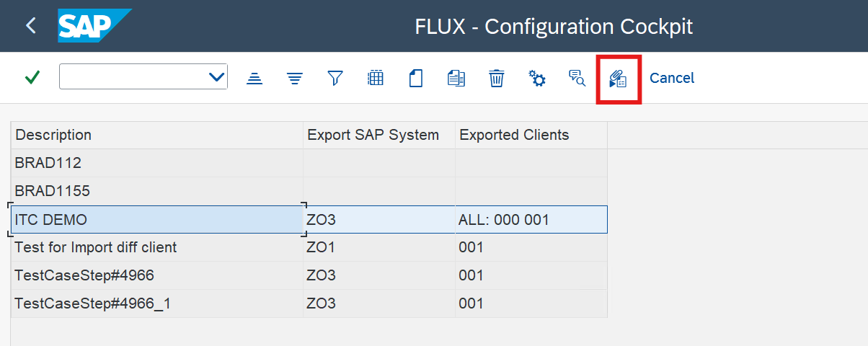Open the gears settings icon
This screenshot has width=868, height=346.
537,78
